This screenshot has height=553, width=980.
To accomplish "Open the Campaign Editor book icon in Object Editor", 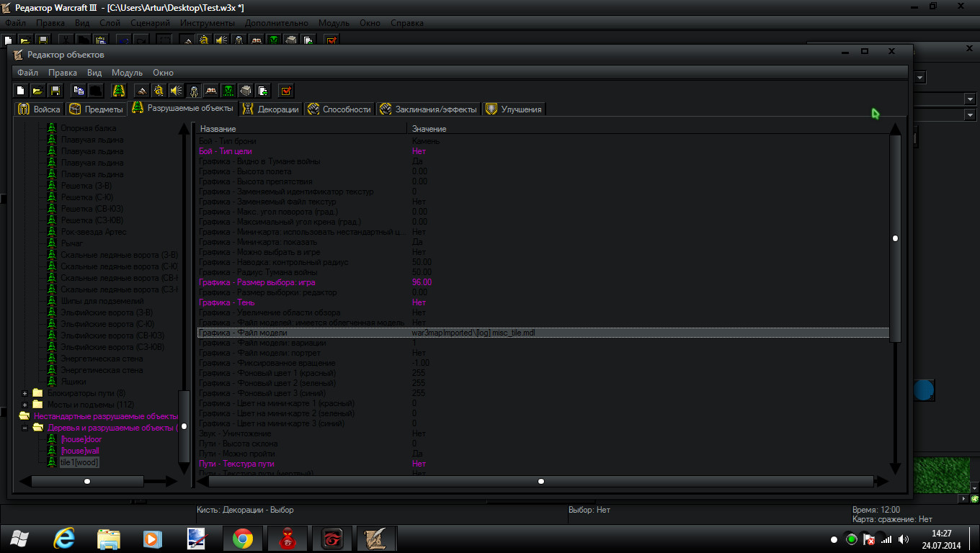I will pyautogui.click(x=211, y=91).
